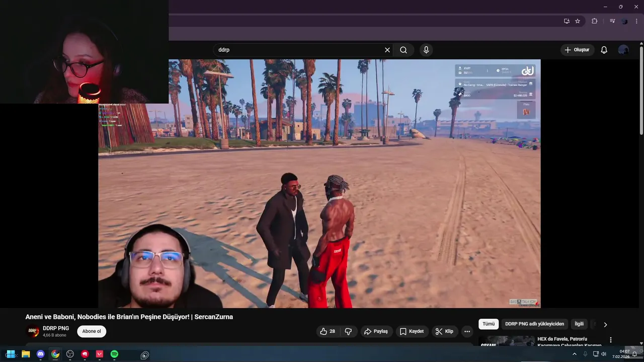
Task: Show more chips with right arrow
Action: (x=605, y=324)
